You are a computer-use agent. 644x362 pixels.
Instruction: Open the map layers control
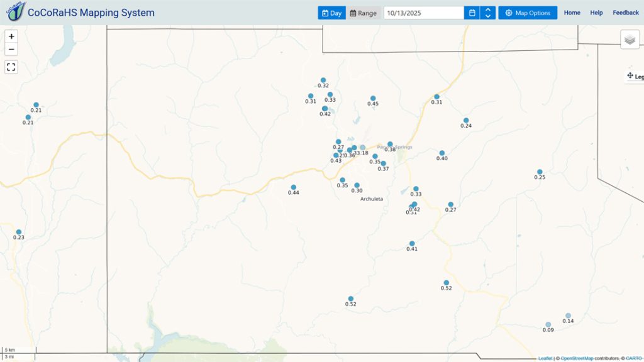coord(630,40)
